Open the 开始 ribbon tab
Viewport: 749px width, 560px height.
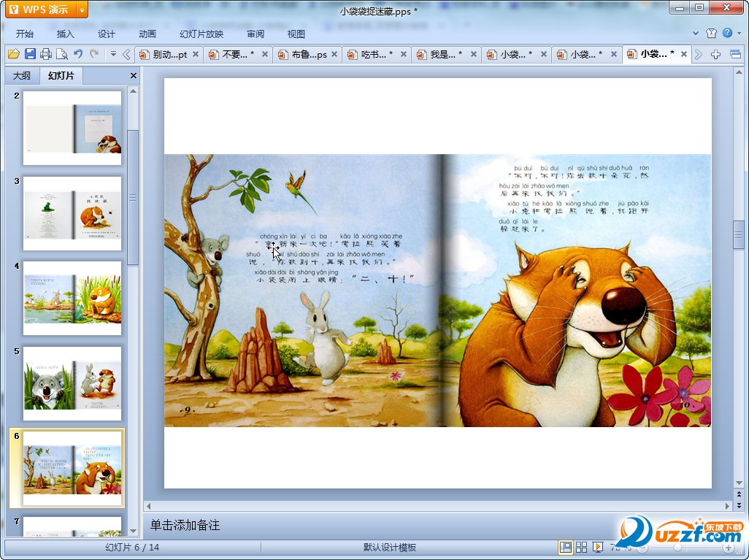click(25, 34)
